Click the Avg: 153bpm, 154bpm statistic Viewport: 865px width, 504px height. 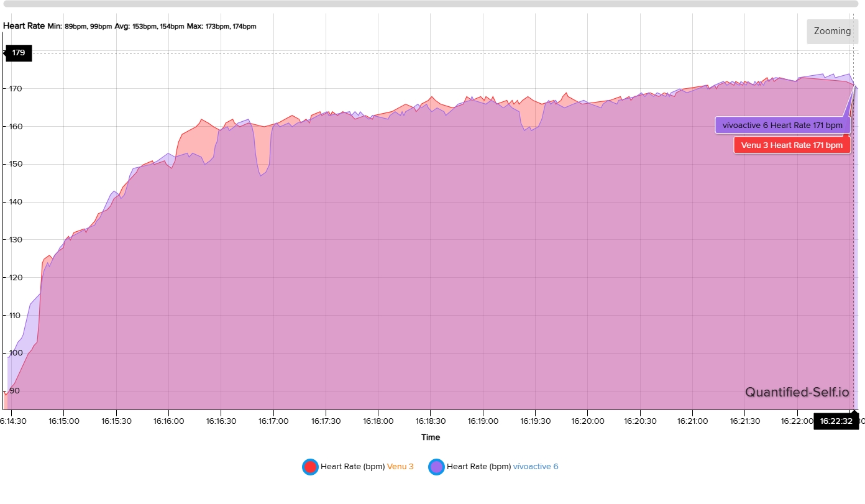point(150,27)
